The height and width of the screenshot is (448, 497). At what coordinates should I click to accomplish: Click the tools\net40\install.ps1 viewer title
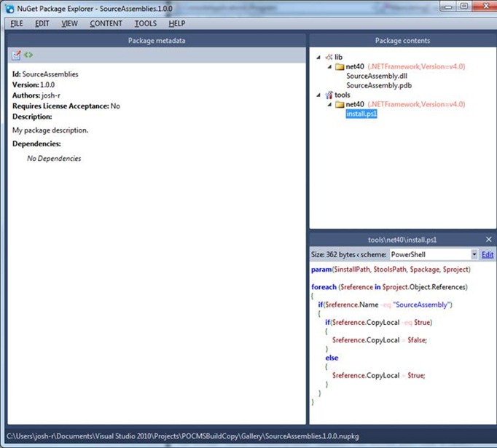(402, 240)
